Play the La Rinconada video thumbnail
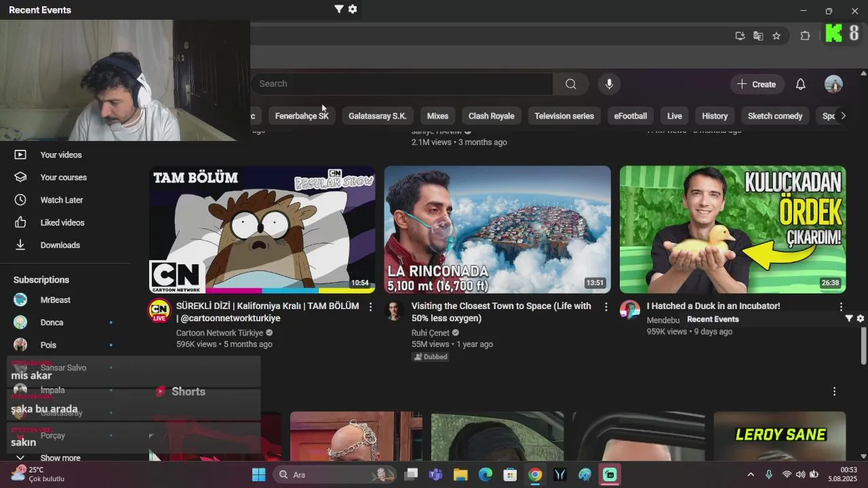868x488 pixels. [497, 230]
